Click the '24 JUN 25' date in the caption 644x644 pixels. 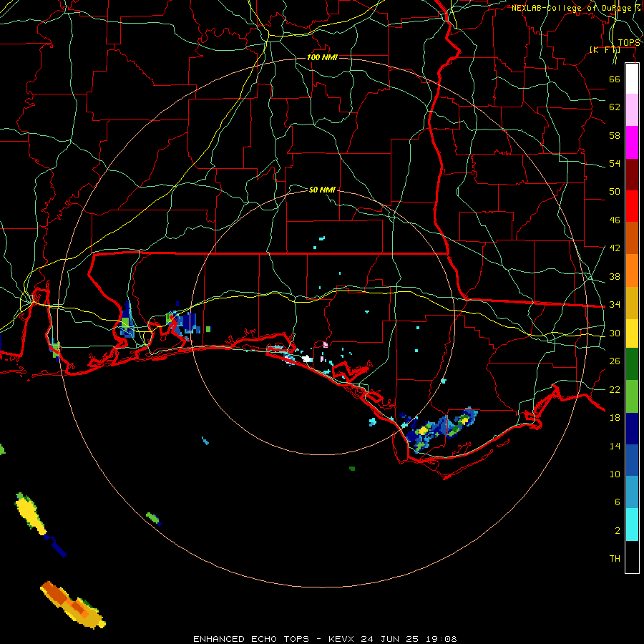point(390,639)
